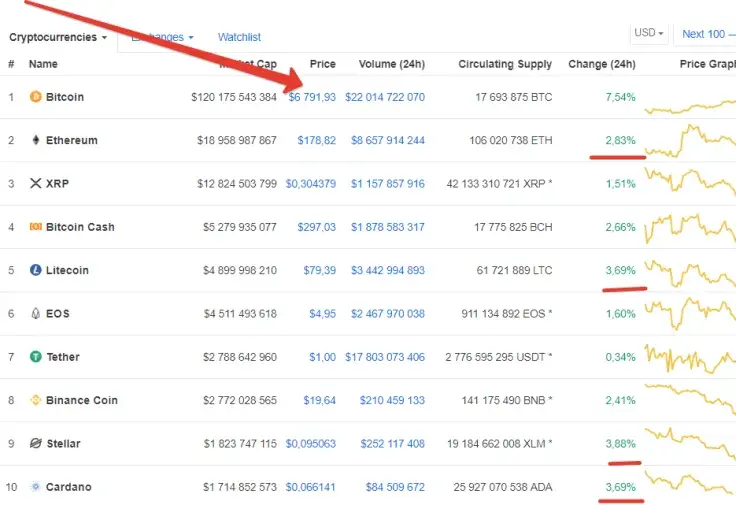Open Ethereum volume $8 657 914 244 link
The image size is (736, 505).
point(387,141)
